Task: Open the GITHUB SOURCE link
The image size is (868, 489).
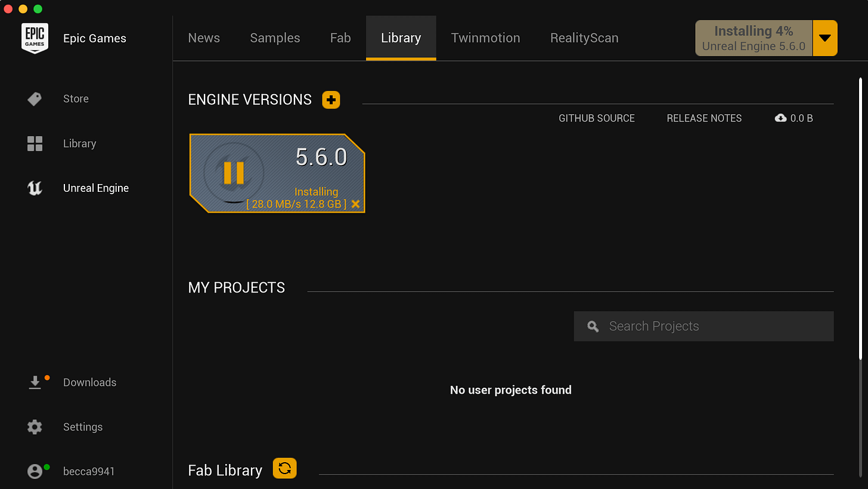Action: pos(597,118)
